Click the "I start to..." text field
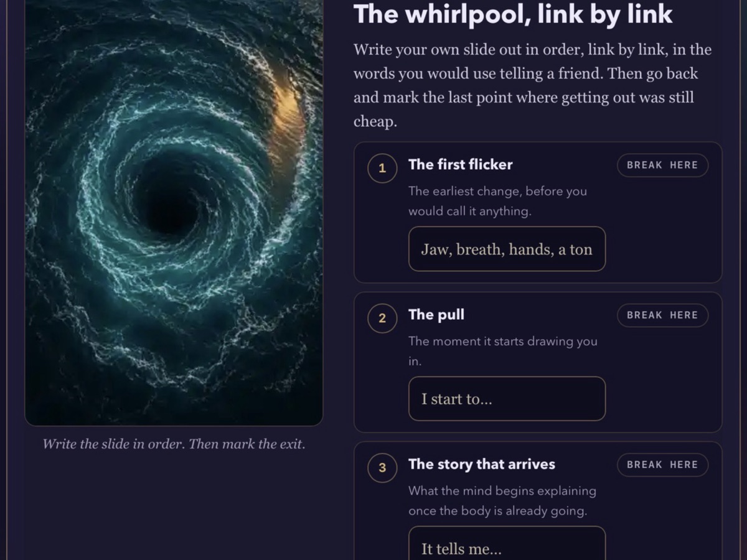Screen dimensions: 747x560 point(507,399)
